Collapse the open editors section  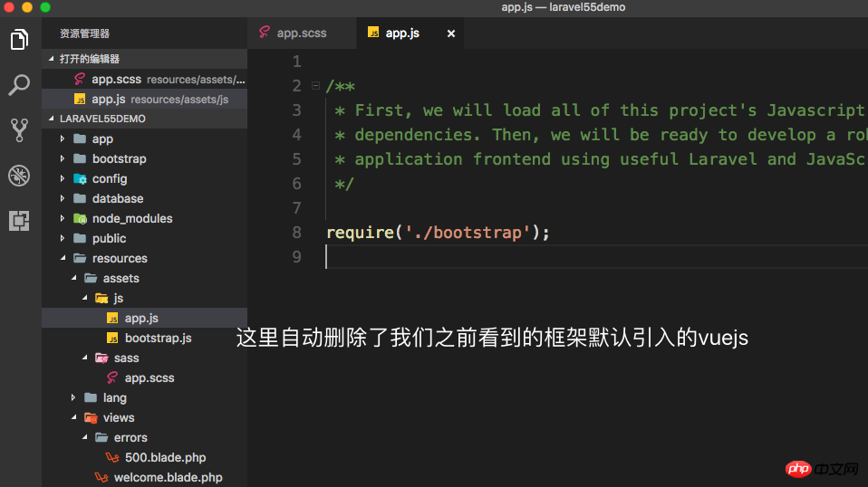(x=52, y=58)
